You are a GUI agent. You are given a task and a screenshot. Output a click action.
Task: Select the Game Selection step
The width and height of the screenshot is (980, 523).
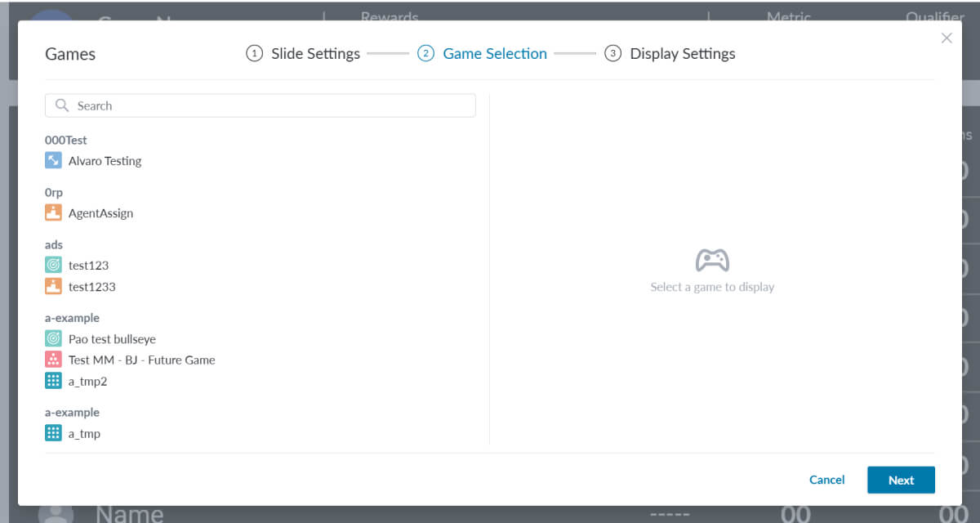[482, 54]
